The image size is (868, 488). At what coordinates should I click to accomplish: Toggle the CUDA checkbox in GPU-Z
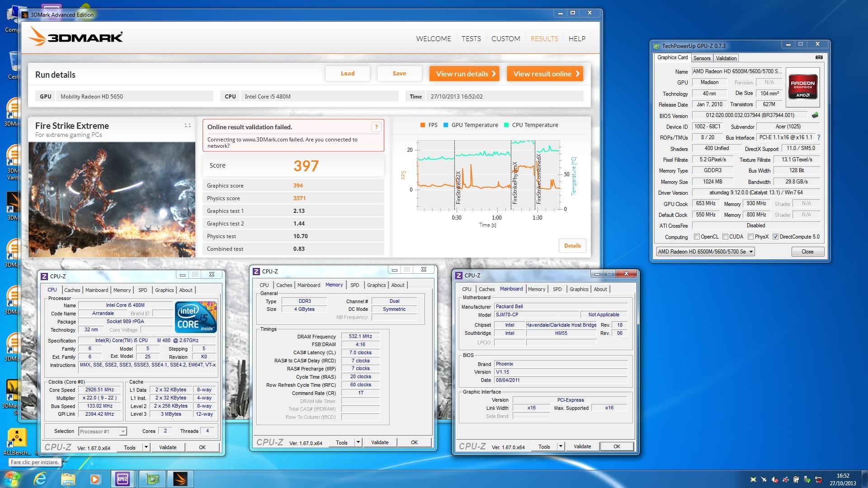[x=725, y=237]
